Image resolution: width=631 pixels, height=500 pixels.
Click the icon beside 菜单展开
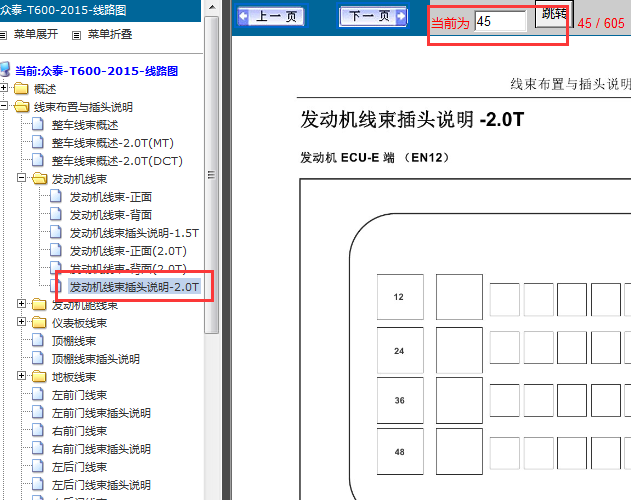coord(3,35)
